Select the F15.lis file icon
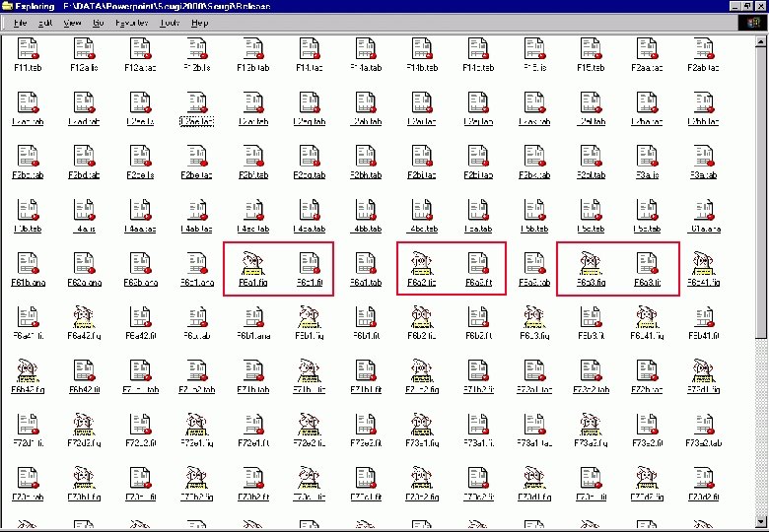 point(534,49)
